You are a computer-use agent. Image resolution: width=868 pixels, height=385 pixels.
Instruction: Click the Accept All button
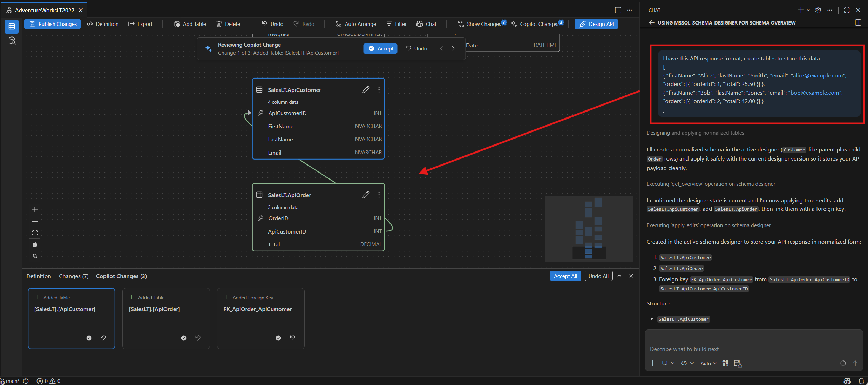(565, 276)
